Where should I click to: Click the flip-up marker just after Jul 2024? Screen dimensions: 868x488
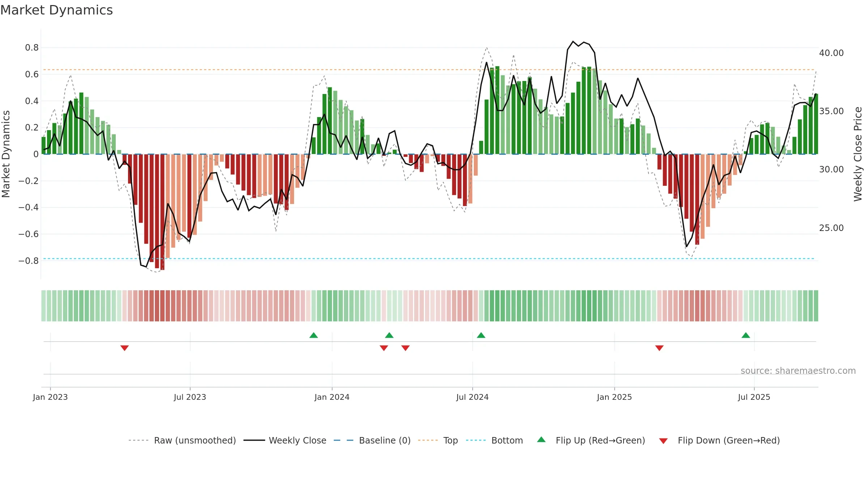(x=481, y=335)
